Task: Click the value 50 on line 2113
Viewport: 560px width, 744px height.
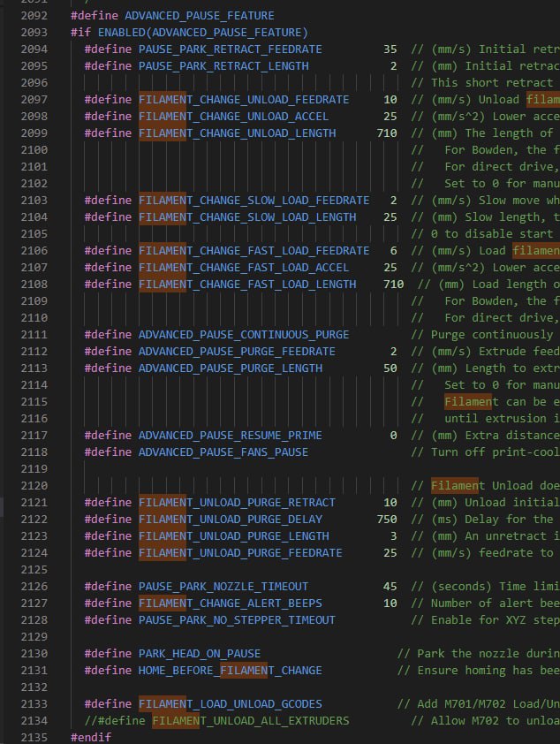Action: click(390, 368)
